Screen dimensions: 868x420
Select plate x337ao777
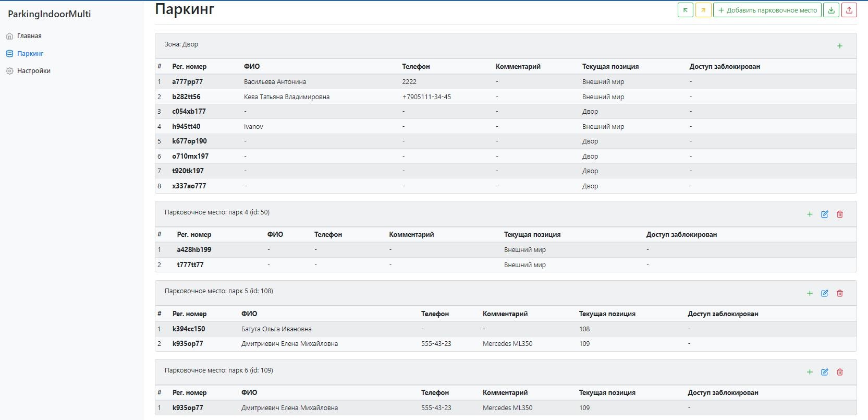189,186
